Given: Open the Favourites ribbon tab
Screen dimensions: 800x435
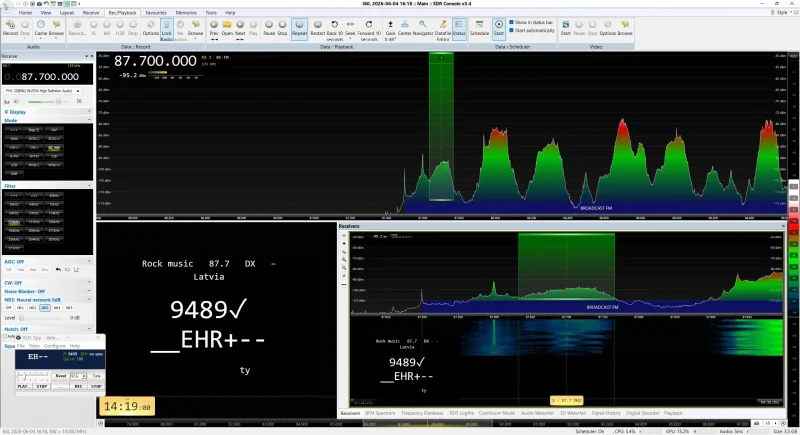Looking at the screenshot, I should point(156,13).
